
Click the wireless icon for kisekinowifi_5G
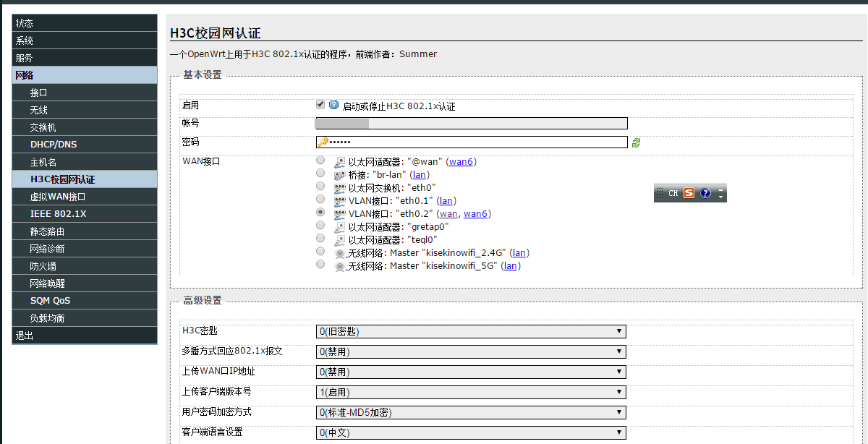click(x=340, y=266)
